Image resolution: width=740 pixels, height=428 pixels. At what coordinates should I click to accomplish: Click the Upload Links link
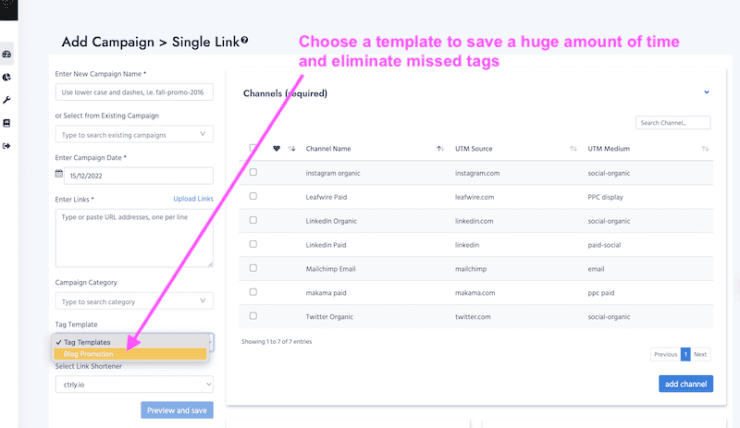point(193,199)
